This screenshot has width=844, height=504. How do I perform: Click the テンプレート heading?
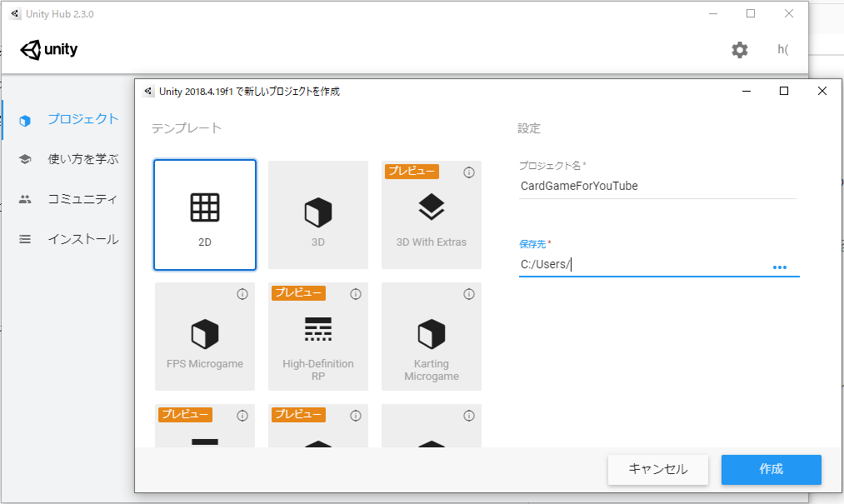187,128
